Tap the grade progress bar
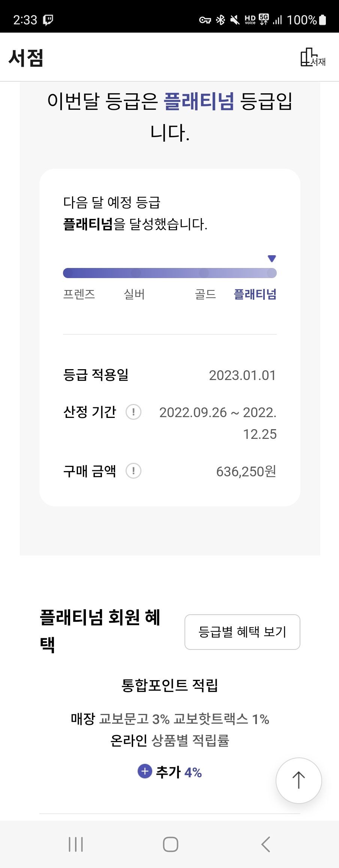 click(x=169, y=273)
